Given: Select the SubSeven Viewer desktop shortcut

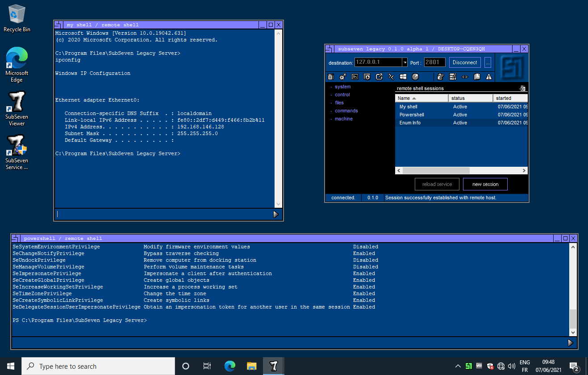Looking at the screenshot, I should tap(17, 109).
